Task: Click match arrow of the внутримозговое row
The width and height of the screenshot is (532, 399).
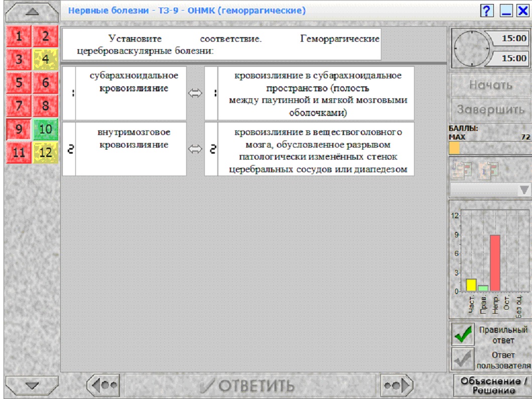Action: coord(195,149)
